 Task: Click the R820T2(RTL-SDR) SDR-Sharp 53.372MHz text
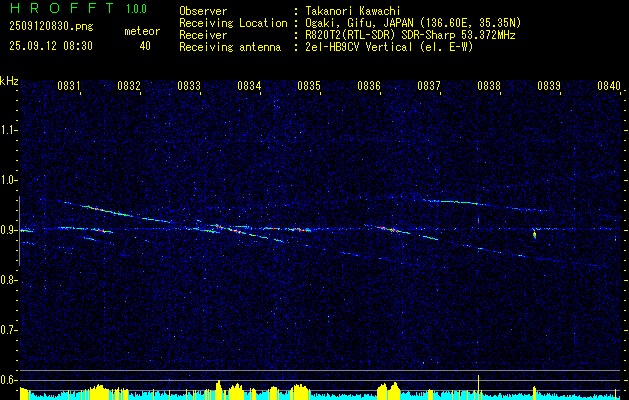(x=410, y=35)
